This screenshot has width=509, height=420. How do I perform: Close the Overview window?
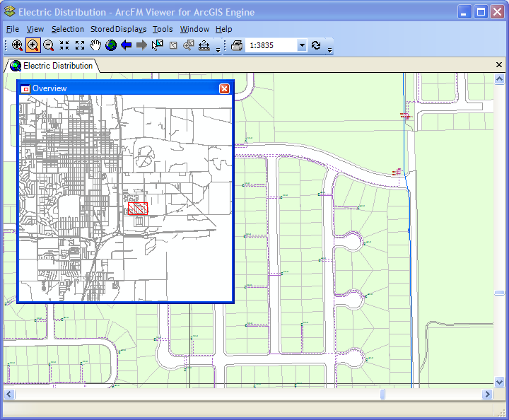(224, 88)
